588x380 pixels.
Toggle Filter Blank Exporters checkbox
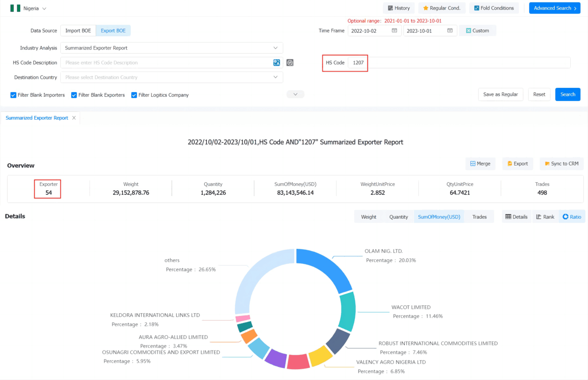74,95
